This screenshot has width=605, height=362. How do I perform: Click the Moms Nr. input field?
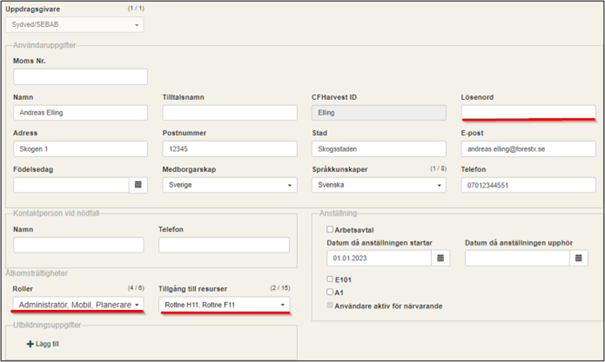[x=80, y=76]
